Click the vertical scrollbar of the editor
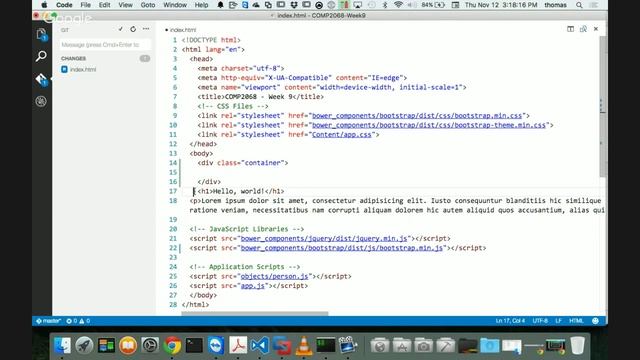 pos(603,106)
